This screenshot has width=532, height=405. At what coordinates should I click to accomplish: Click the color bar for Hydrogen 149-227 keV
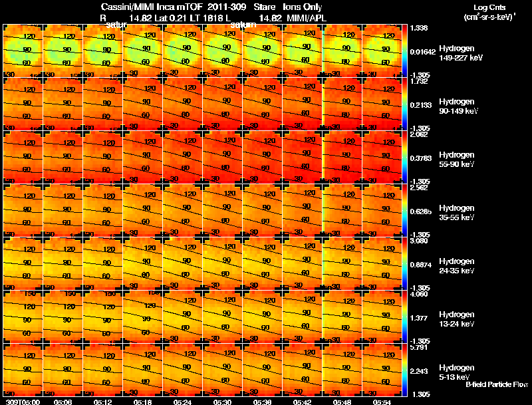pos(404,51)
